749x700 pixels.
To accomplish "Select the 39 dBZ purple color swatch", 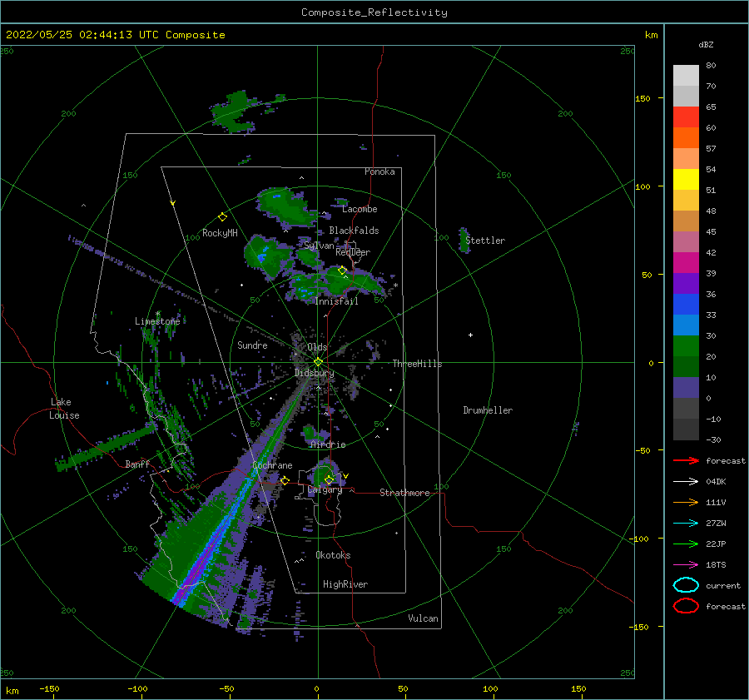I will 686,283.
